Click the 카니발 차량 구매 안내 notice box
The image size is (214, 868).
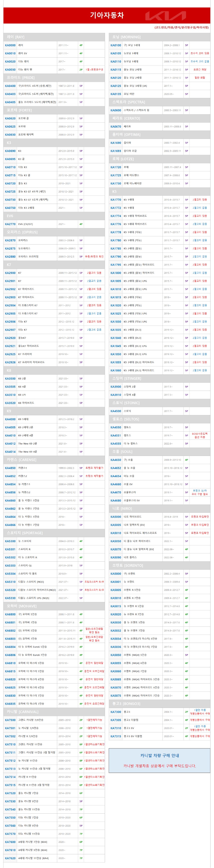[160, 760]
